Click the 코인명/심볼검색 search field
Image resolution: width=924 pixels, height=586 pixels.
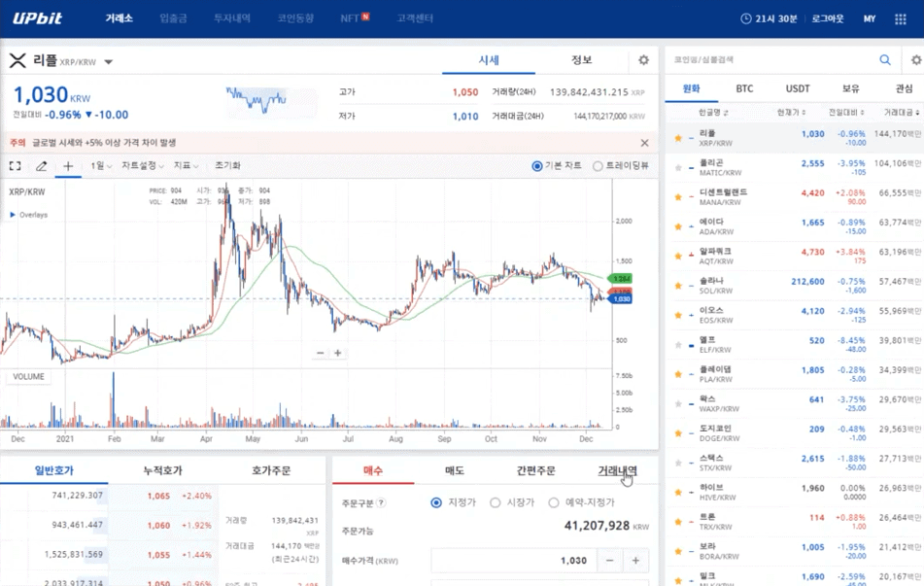(x=773, y=59)
